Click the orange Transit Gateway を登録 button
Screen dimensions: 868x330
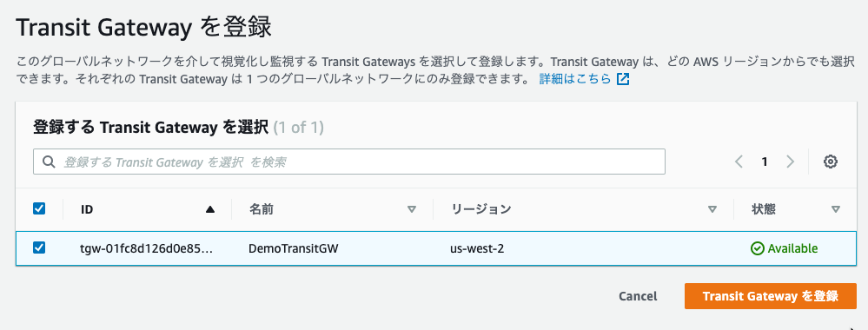click(771, 296)
